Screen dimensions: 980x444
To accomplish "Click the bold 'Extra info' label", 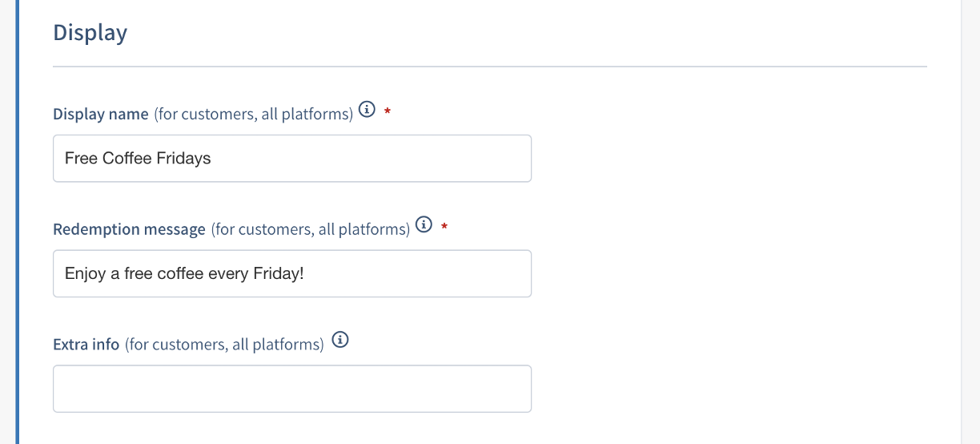I will (86, 345).
